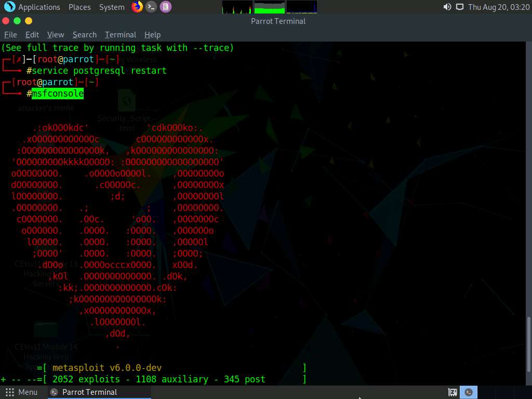
Task: Click the clock showing Thu Aug 20, 03:20
Action: pyautogui.click(x=499, y=7)
